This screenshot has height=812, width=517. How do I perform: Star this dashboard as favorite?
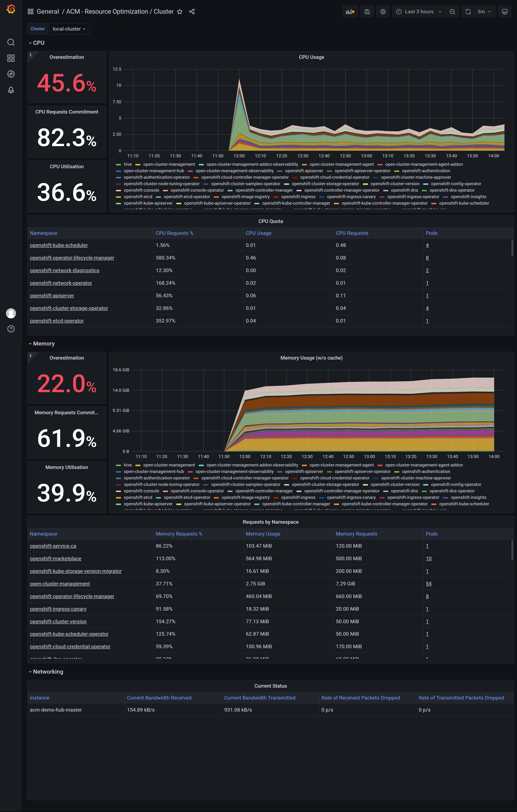[x=180, y=12]
